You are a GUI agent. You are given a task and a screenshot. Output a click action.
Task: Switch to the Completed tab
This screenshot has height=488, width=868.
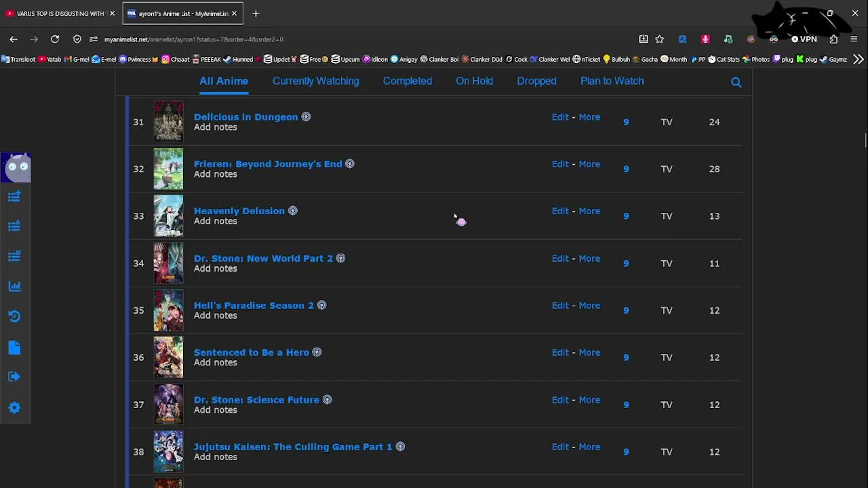[x=408, y=81]
